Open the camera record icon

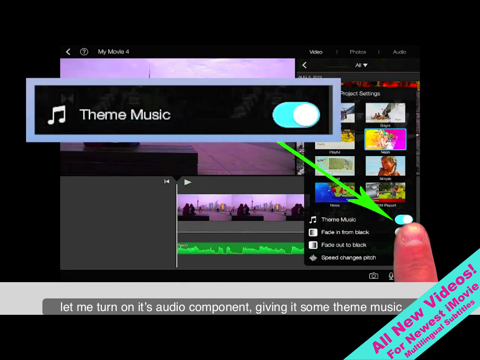click(x=373, y=276)
